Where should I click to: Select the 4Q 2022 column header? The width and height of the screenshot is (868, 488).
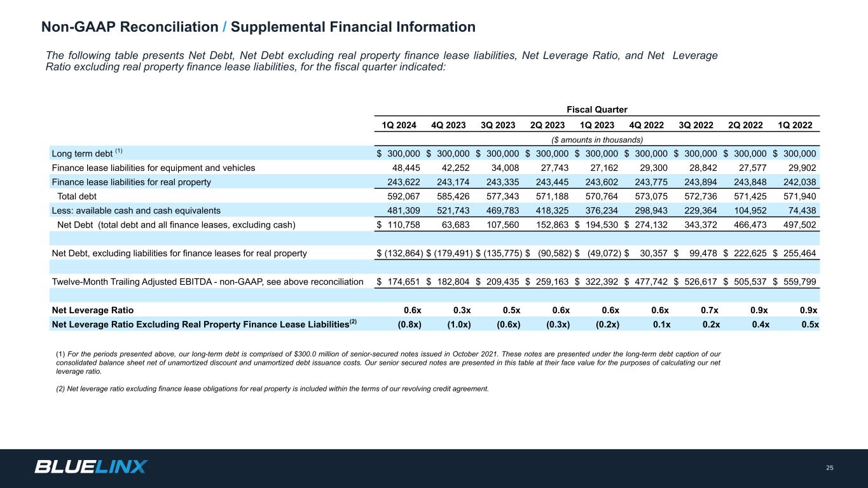(x=647, y=125)
